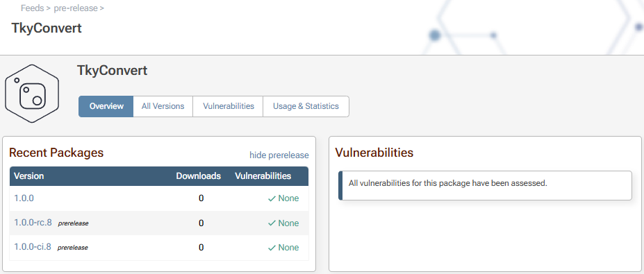The width and height of the screenshot is (644, 274).
Task: Click the None status for 1.0.0-rc.8
Action: click(x=288, y=223)
